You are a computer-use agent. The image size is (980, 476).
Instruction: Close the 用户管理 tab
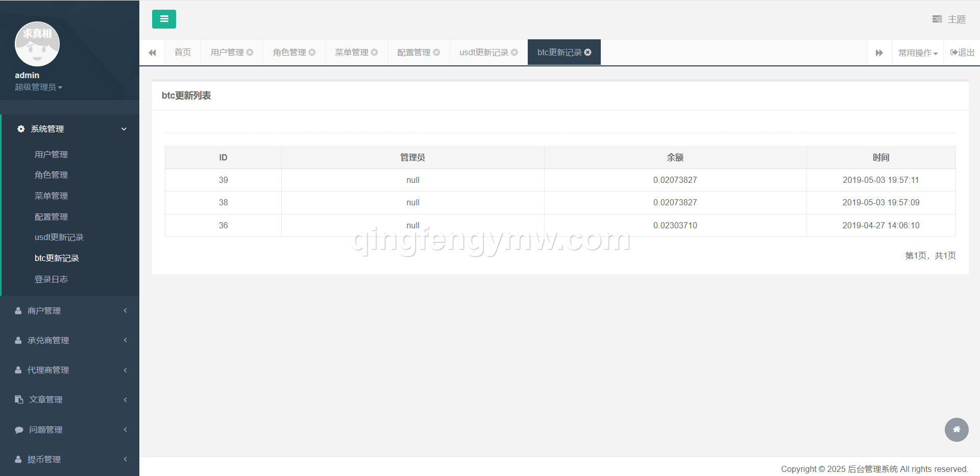(250, 52)
